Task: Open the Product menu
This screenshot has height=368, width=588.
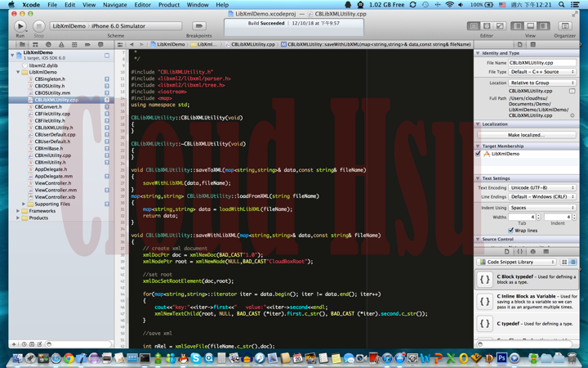Action: click(169, 5)
